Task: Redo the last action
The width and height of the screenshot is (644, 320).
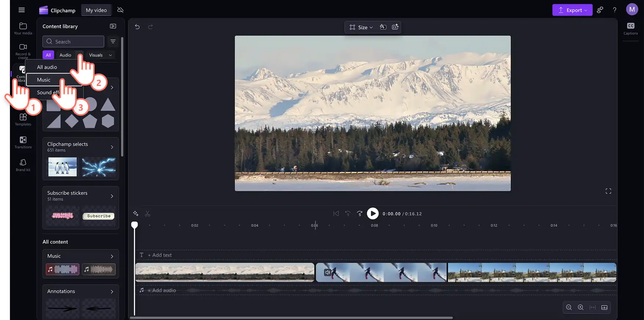Action: pyautogui.click(x=150, y=27)
